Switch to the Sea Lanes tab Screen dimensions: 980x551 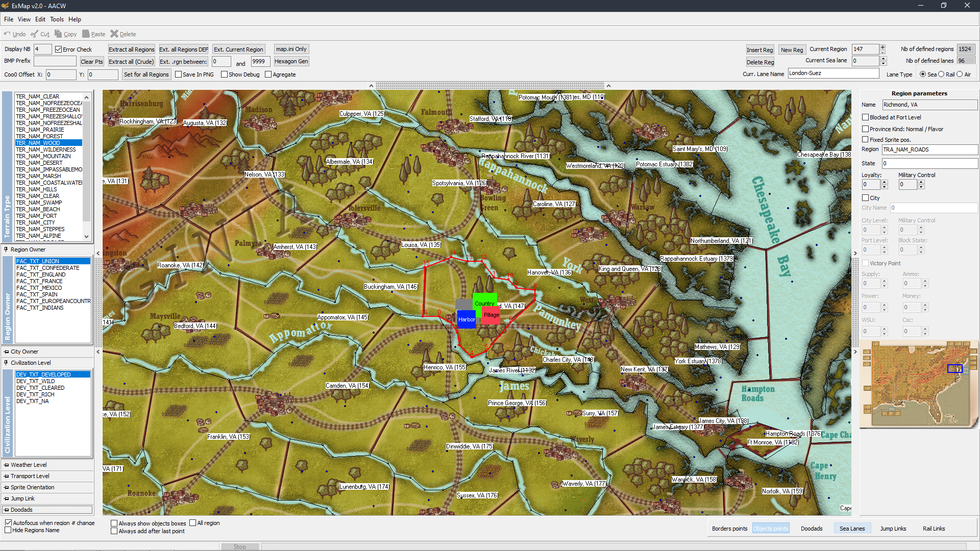(x=852, y=529)
